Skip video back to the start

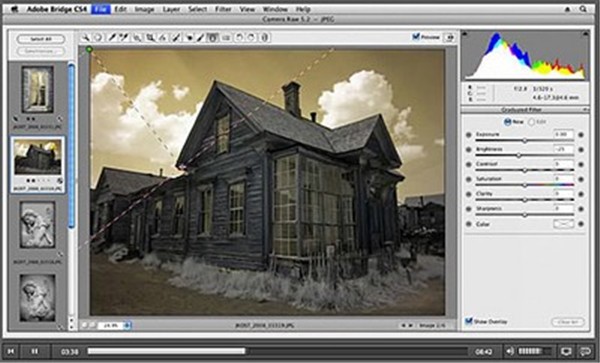coord(11,351)
